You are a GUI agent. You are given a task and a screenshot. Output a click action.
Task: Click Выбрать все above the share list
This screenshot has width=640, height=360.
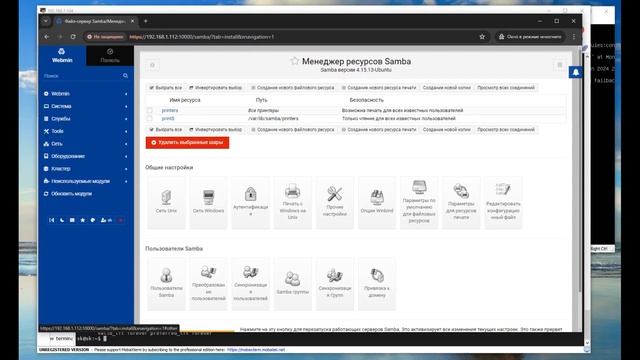point(165,88)
